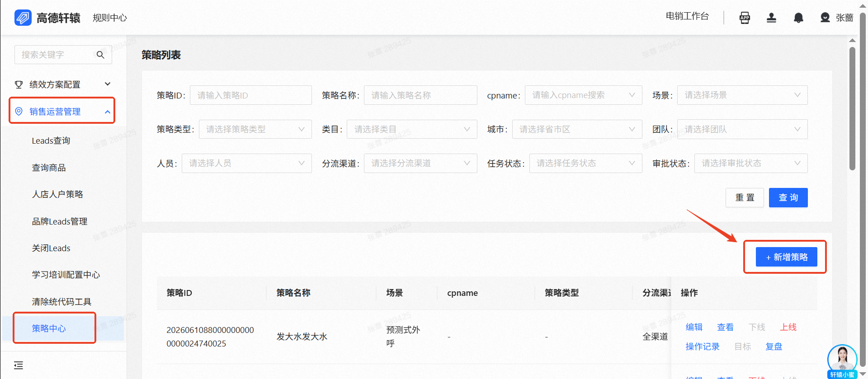868x379 pixels.
Task: Open 学习培训配置中心 menu item
Action: coord(66,275)
